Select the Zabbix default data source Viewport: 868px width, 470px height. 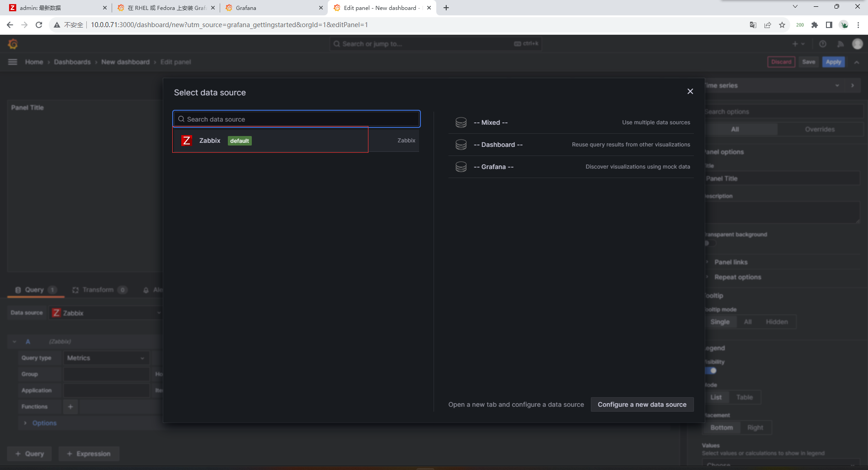296,141
